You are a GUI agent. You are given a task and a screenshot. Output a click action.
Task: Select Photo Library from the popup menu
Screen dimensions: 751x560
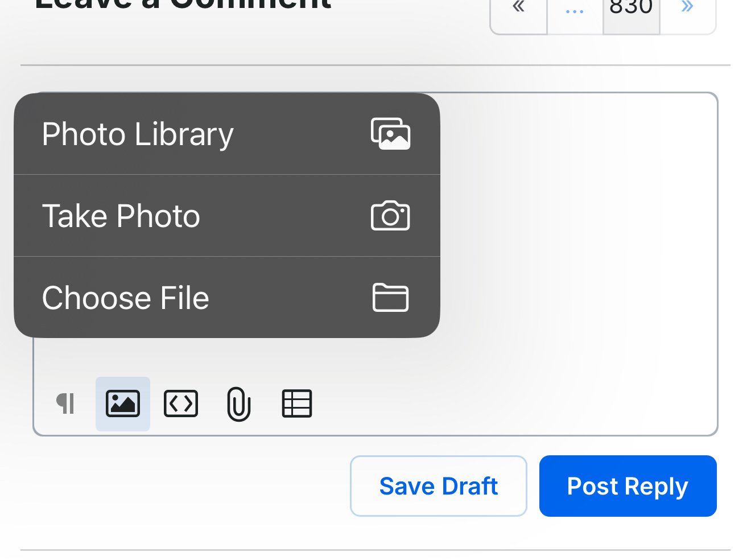coord(227,134)
